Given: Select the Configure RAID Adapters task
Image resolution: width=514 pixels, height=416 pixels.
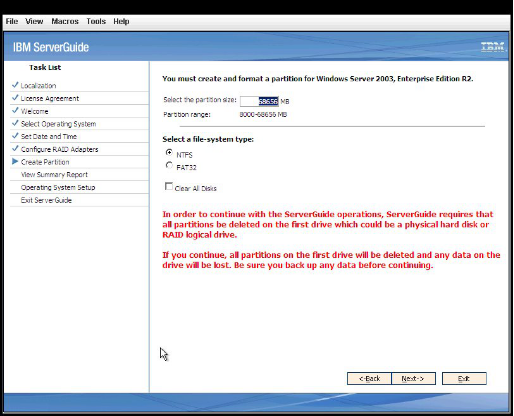Looking at the screenshot, I should pos(60,149).
